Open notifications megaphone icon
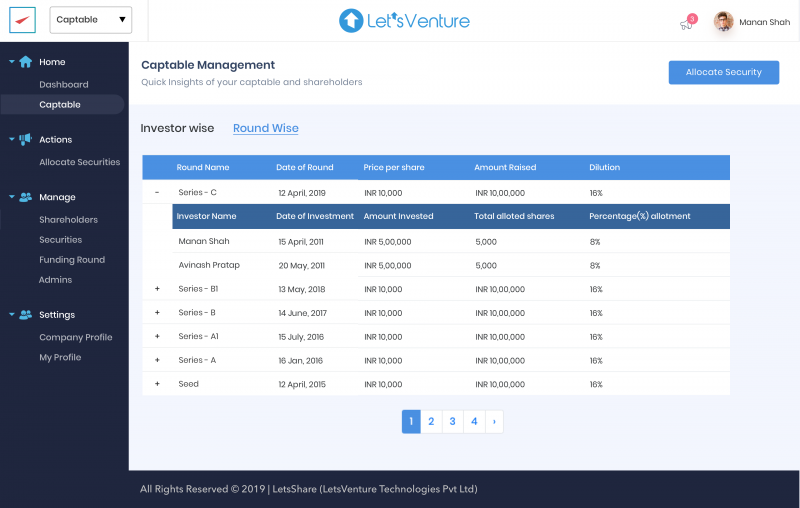This screenshot has width=800, height=508. pyautogui.click(x=686, y=24)
